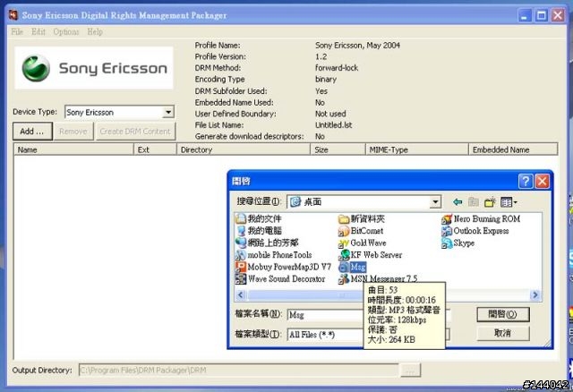This screenshot has height=392, width=573.
Task: Select 我的電腦 icon
Action: (x=241, y=231)
